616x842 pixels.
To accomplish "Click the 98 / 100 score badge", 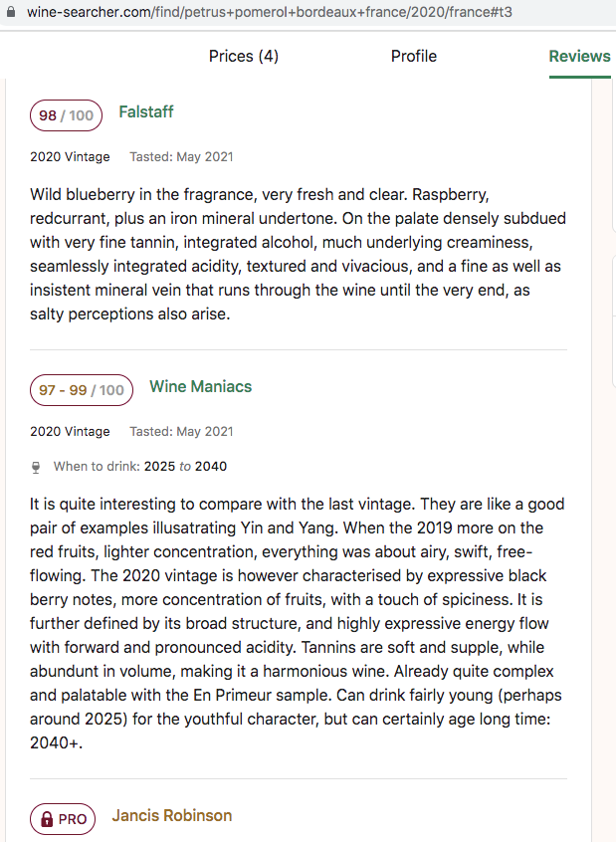I will 66,115.
